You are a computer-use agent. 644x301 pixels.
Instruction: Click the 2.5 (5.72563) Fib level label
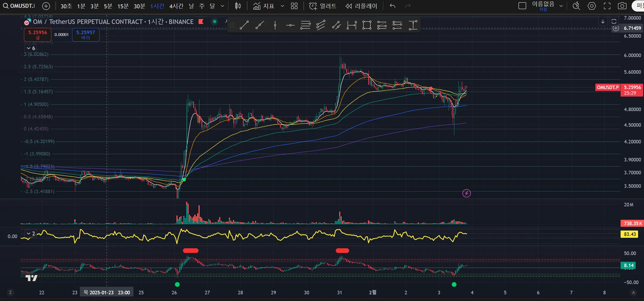pyautogui.click(x=38, y=66)
